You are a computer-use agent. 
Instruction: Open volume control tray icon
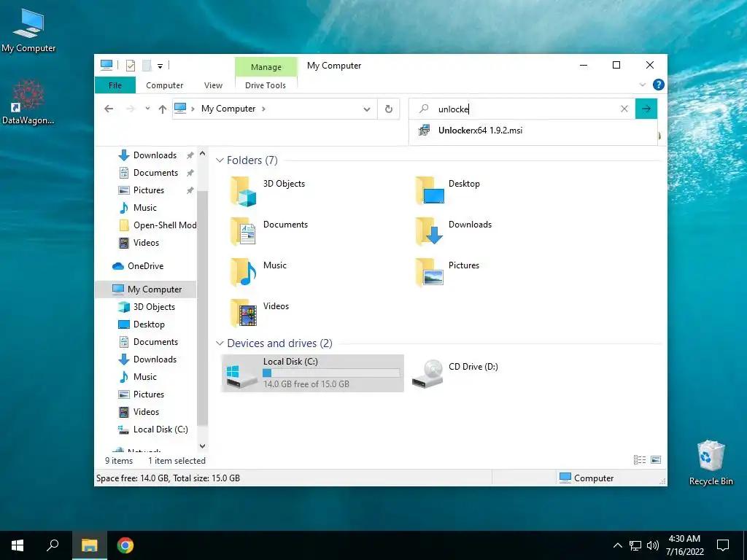(x=653, y=545)
